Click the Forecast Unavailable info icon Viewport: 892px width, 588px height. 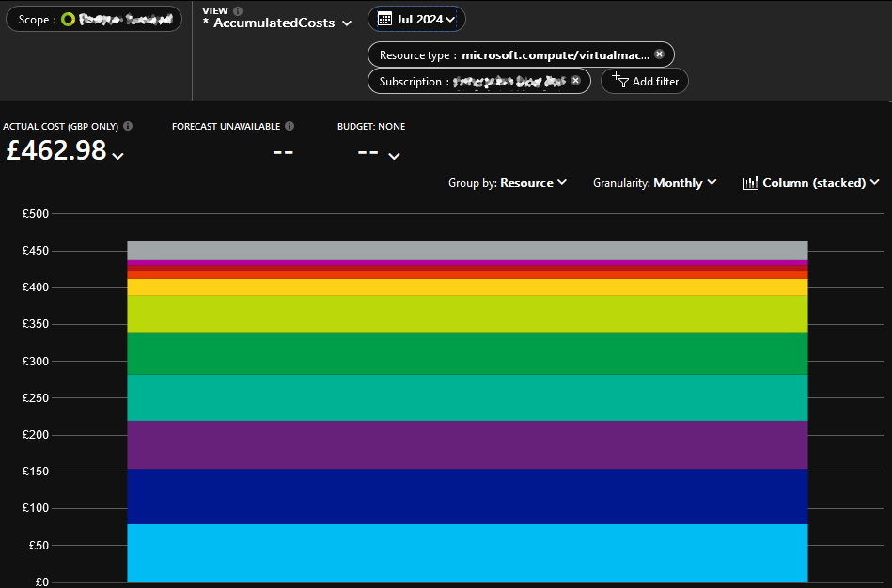[x=290, y=126]
